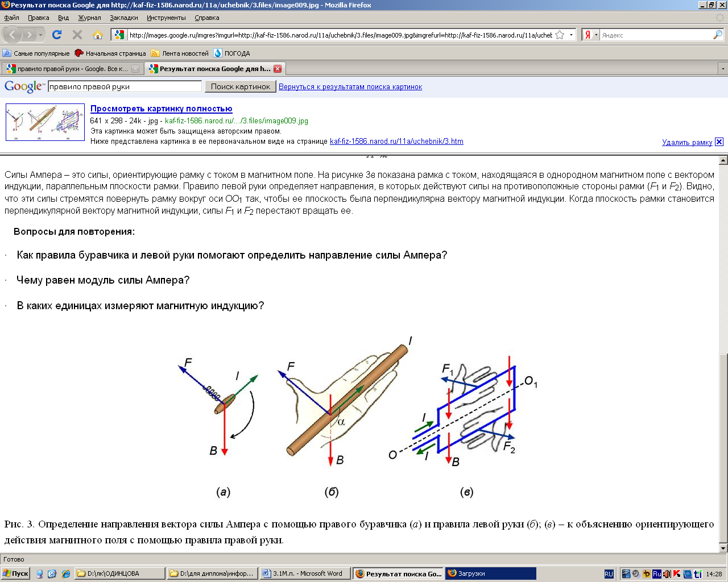Click the left-hand rule figure (б) diagram
The image size is (728, 582).
click(344, 402)
